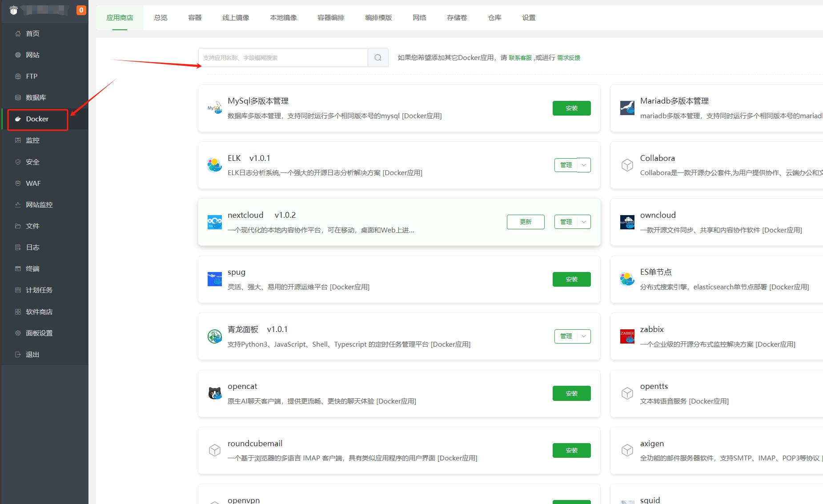Expand the ELK 管理 dropdown arrow
Image resolution: width=823 pixels, height=504 pixels.
pos(584,165)
